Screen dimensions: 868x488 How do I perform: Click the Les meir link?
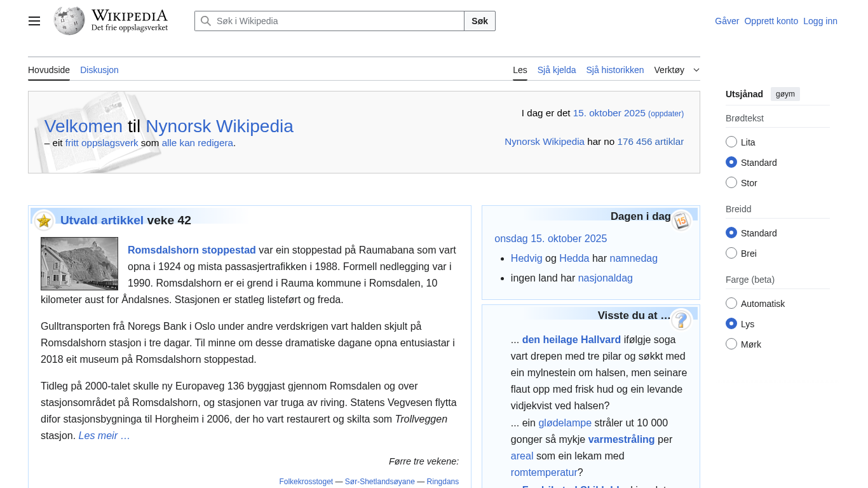click(x=104, y=436)
